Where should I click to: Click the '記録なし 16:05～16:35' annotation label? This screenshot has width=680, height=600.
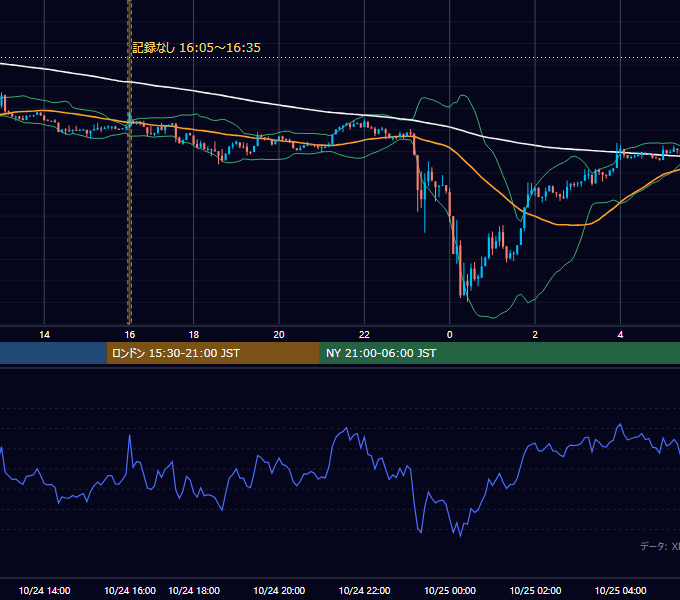tap(196, 48)
